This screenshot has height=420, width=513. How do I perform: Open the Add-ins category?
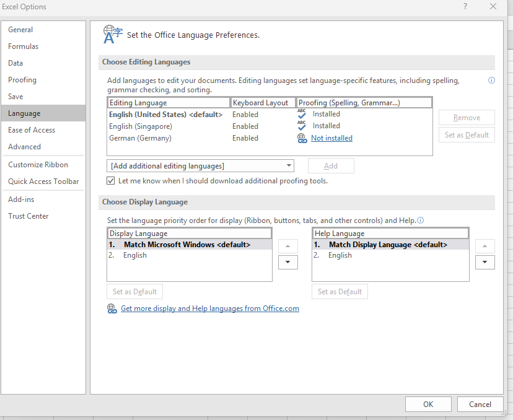(x=43, y=199)
